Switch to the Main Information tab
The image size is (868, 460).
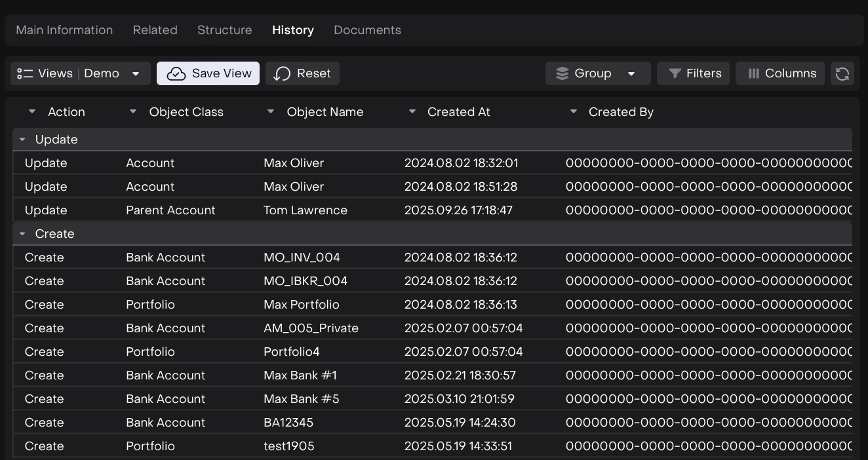click(x=64, y=30)
